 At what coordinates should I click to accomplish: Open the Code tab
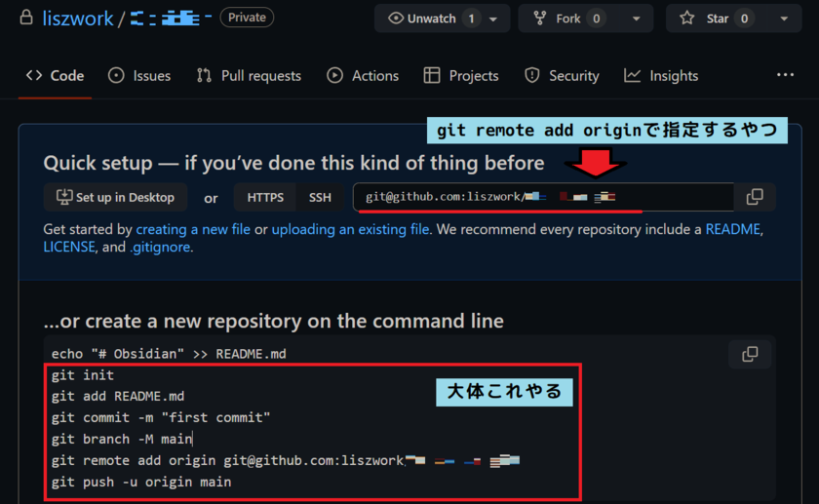click(55, 76)
